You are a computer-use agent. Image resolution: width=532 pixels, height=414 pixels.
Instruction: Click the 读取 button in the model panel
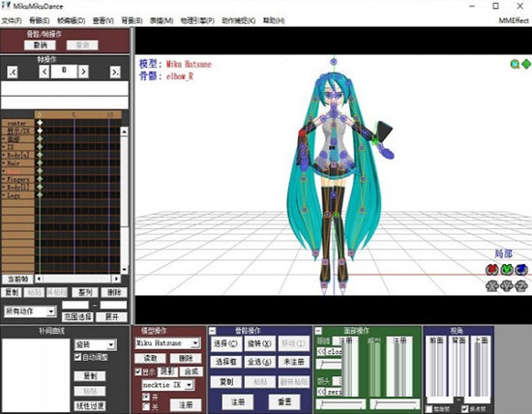[x=150, y=358]
